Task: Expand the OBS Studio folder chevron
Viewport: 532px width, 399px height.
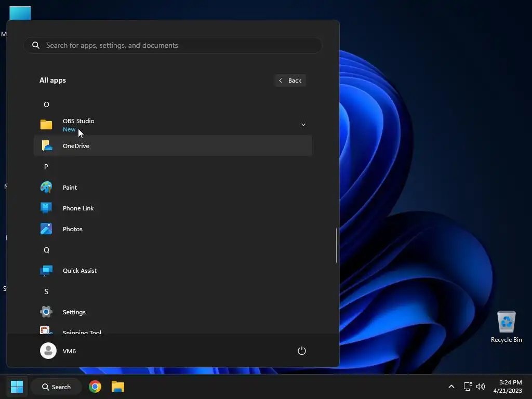Action: pos(303,125)
